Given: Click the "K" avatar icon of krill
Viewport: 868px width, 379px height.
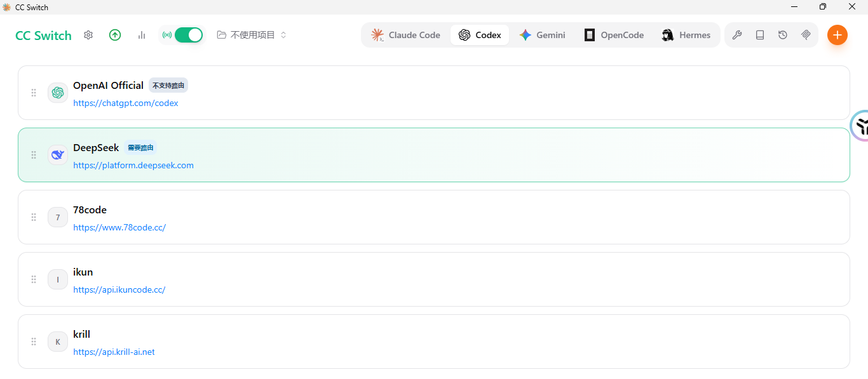Looking at the screenshot, I should 58,342.
